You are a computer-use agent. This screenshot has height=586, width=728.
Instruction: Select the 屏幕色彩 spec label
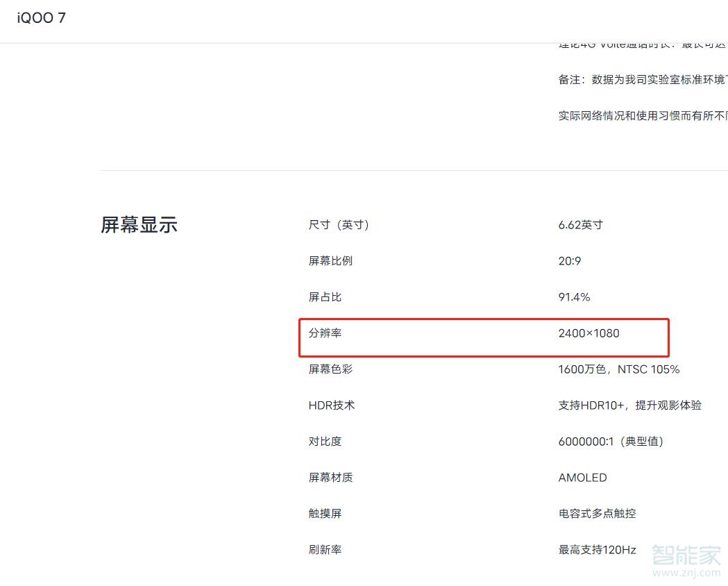point(330,369)
